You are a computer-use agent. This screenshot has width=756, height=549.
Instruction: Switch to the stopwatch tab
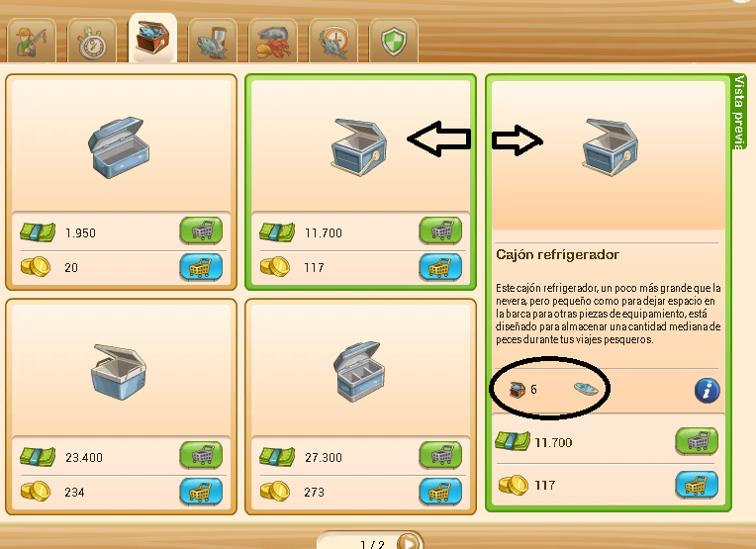pos(92,42)
